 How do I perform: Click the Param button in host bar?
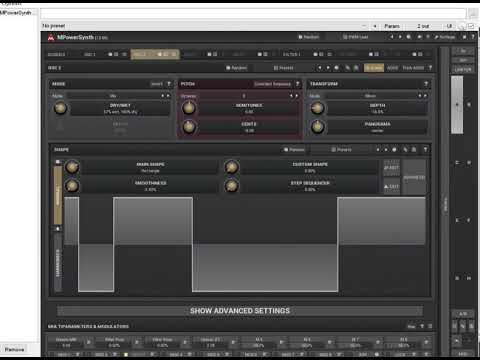392,26
